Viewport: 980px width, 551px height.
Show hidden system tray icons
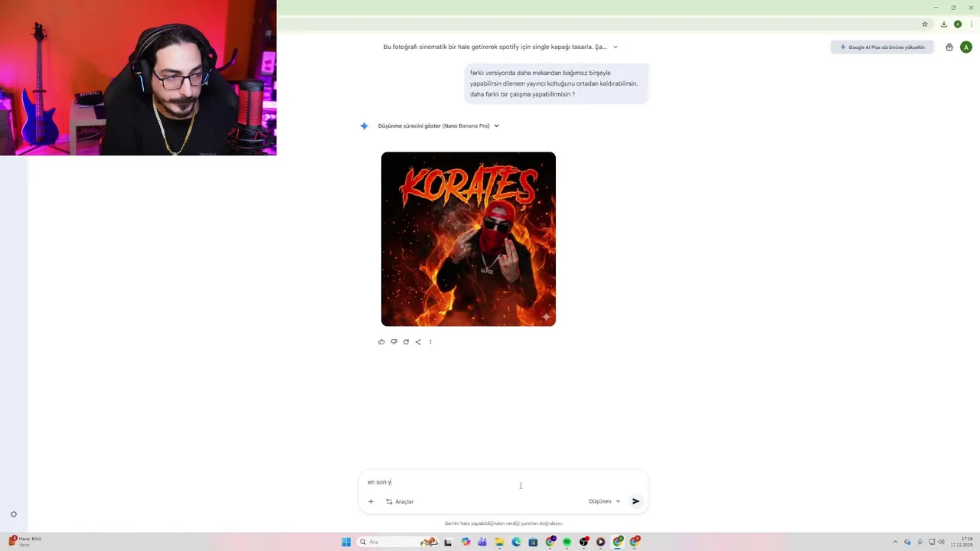[x=895, y=542]
